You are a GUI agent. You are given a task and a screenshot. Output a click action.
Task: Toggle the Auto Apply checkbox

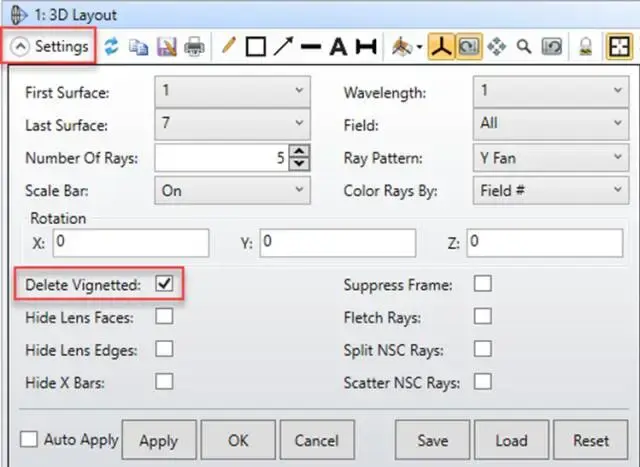tap(29, 440)
